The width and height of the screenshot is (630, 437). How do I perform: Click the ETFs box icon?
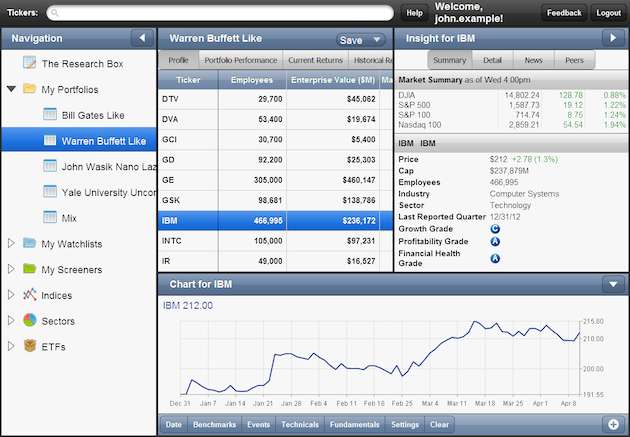pyautogui.click(x=29, y=345)
